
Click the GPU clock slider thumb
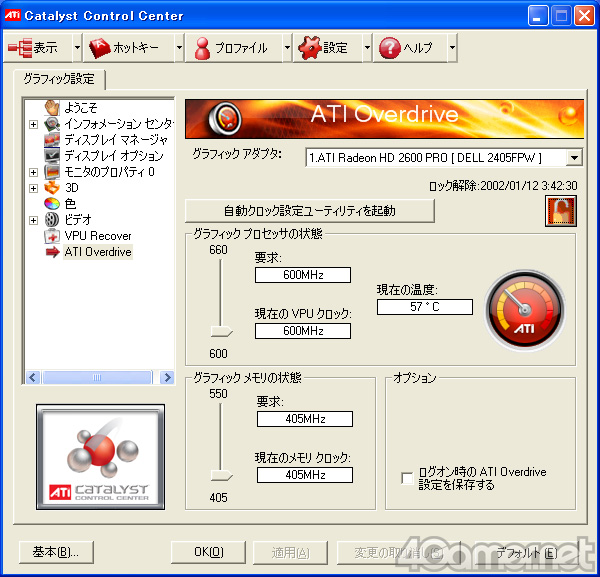coord(222,331)
